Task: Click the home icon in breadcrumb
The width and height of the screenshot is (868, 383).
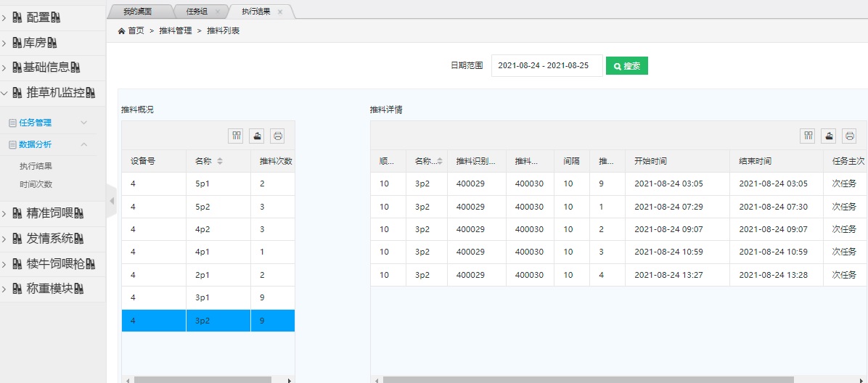Action: point(121,31)
